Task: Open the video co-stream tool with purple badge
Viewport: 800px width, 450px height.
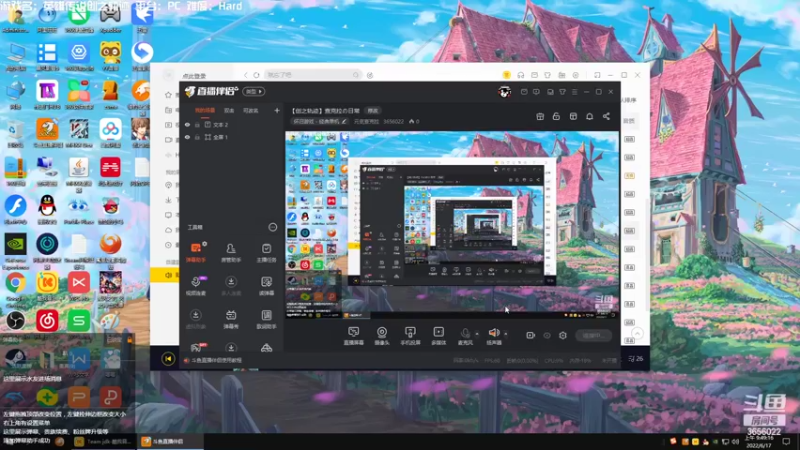Action: click(x=196, y=286)
